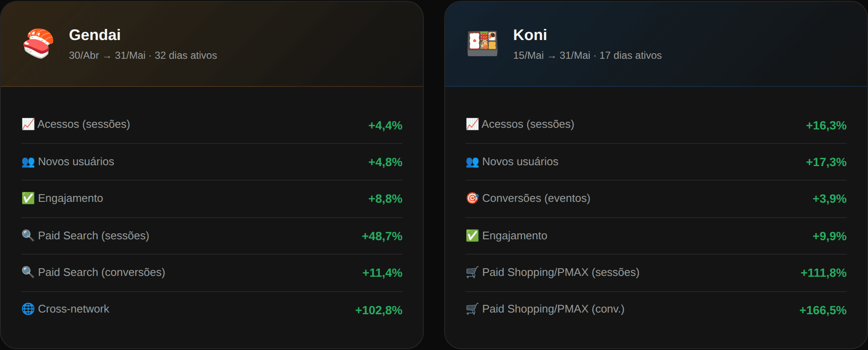Click the chart icon beside Gendai Acessos
Image resolution: width=868 pixels, height=350 pixels.
pos(28,124)
